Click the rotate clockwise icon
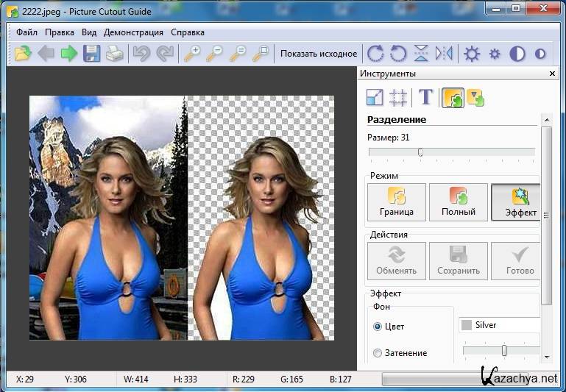 point(375,54)
